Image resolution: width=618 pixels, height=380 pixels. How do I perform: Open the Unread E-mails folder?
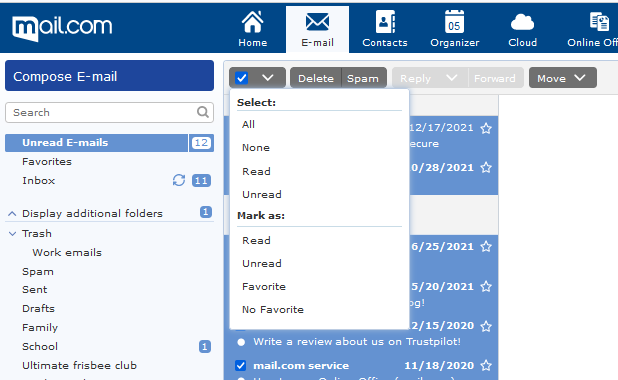[96, 143]
